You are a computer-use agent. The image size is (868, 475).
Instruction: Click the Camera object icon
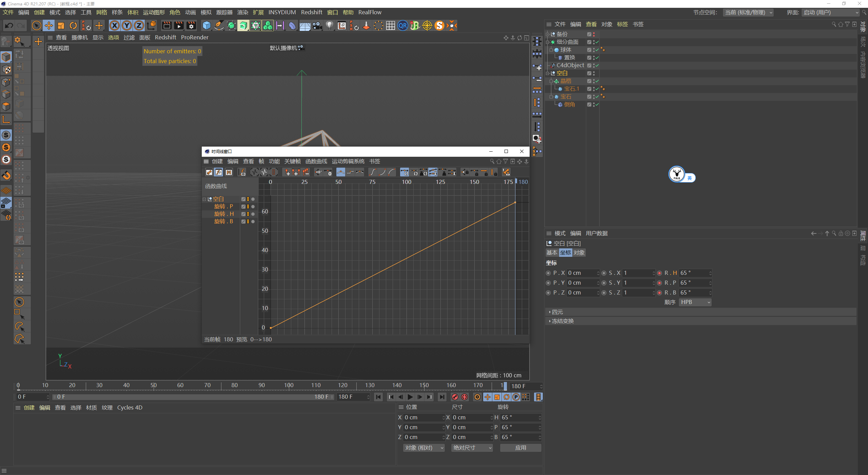tap(317, 25)
